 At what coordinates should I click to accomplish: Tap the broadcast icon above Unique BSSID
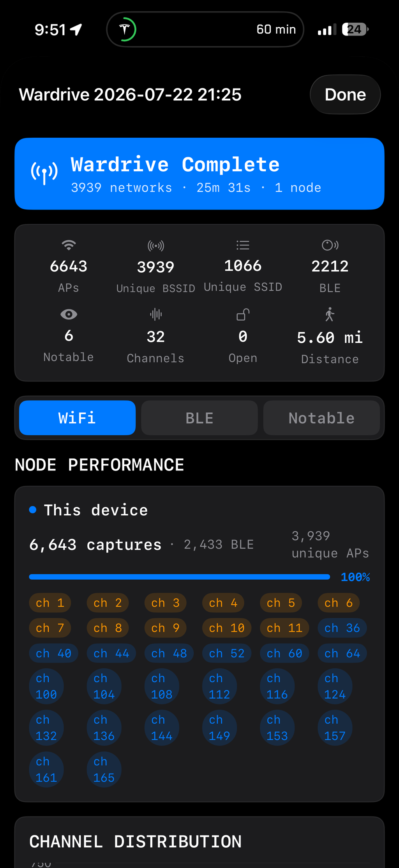pyautogui.click(x=156, y=246)
